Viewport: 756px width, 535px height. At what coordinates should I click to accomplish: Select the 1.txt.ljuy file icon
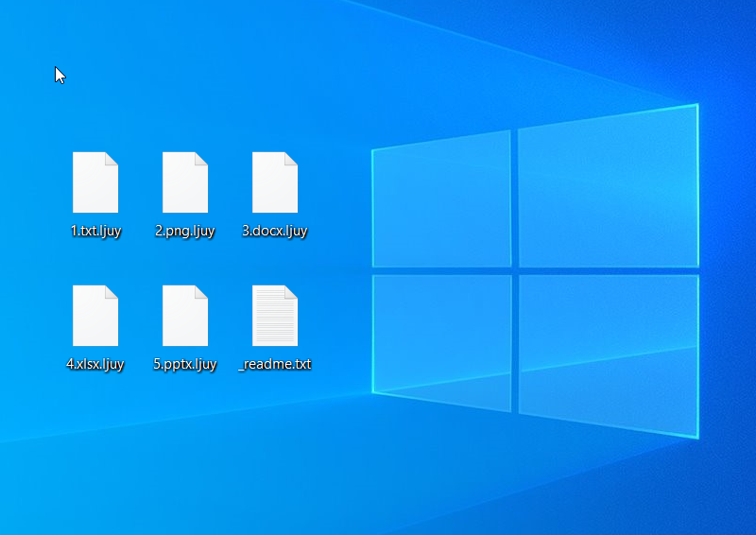pyautogui.click(x=95, y=182)
